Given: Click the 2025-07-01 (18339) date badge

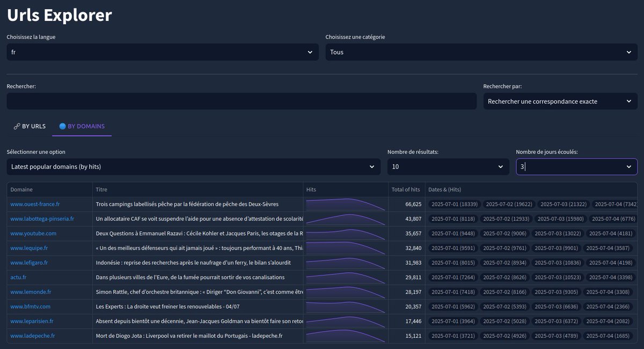Looking at the screenshot, I should [x=454, y=204].
